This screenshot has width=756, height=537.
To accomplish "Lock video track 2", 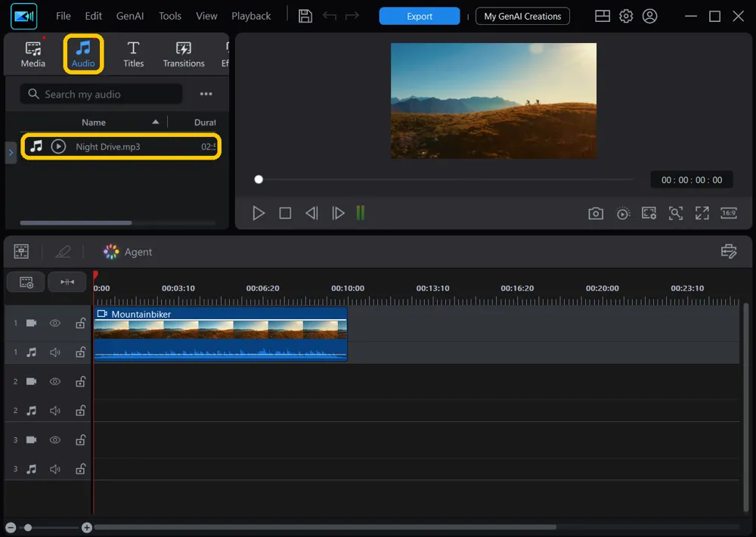I will (81, 382).
